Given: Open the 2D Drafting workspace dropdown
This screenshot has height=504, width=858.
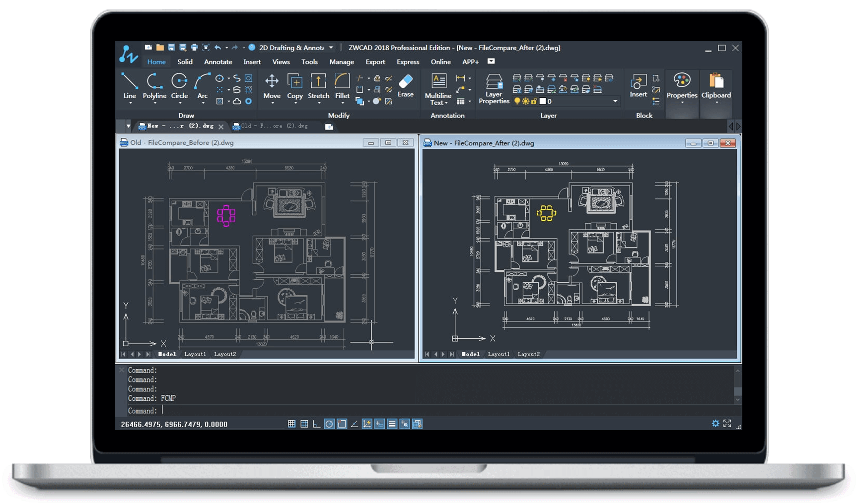Looking at the screenshot, I should [x=331, y=48].
